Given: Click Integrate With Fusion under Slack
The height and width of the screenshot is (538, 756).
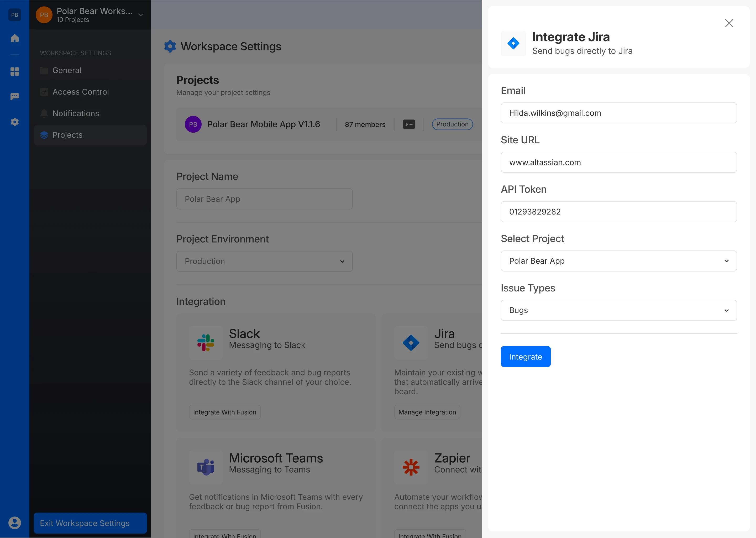Looking at the screenshot, I should coord(225,412).
